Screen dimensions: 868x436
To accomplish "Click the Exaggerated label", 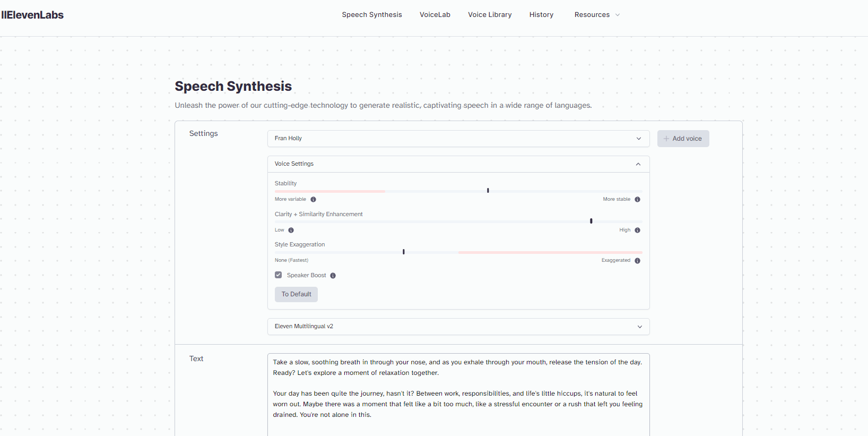I will 615,260.
